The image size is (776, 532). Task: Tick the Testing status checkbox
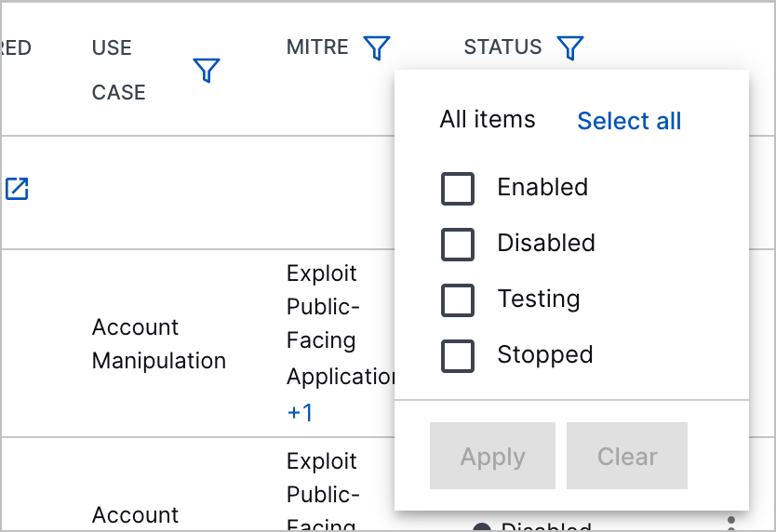(457, 299)
